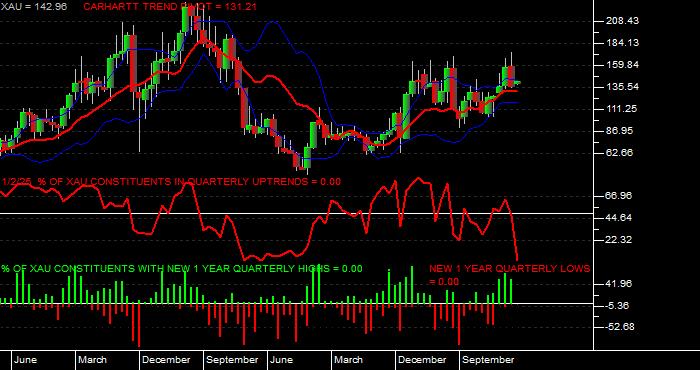Click the -52.68 histogram axis value
The image size is (700, 370).
620,327
